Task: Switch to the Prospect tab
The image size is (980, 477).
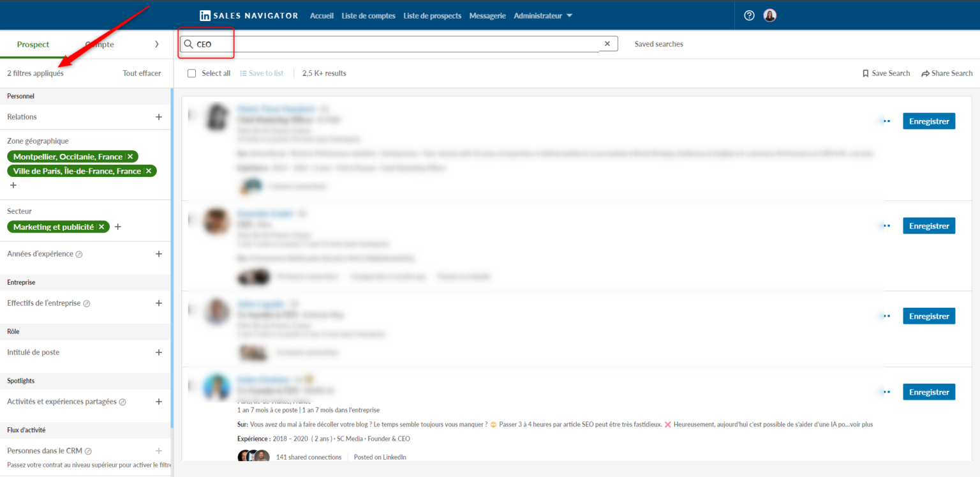Action: click(33, 45)
